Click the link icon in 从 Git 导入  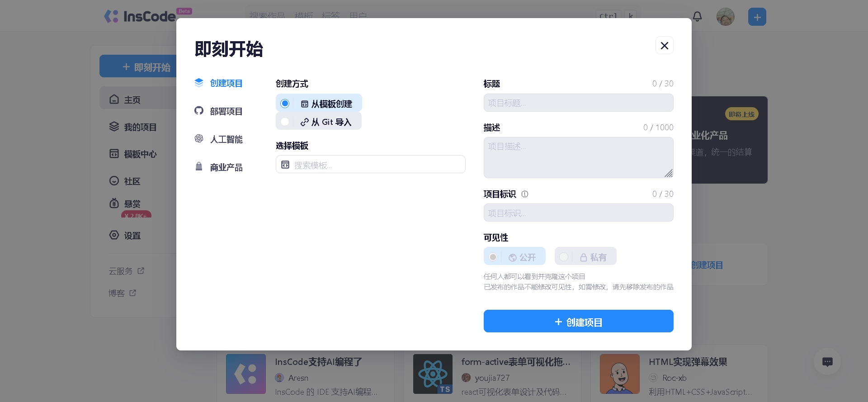pos(305,122)
